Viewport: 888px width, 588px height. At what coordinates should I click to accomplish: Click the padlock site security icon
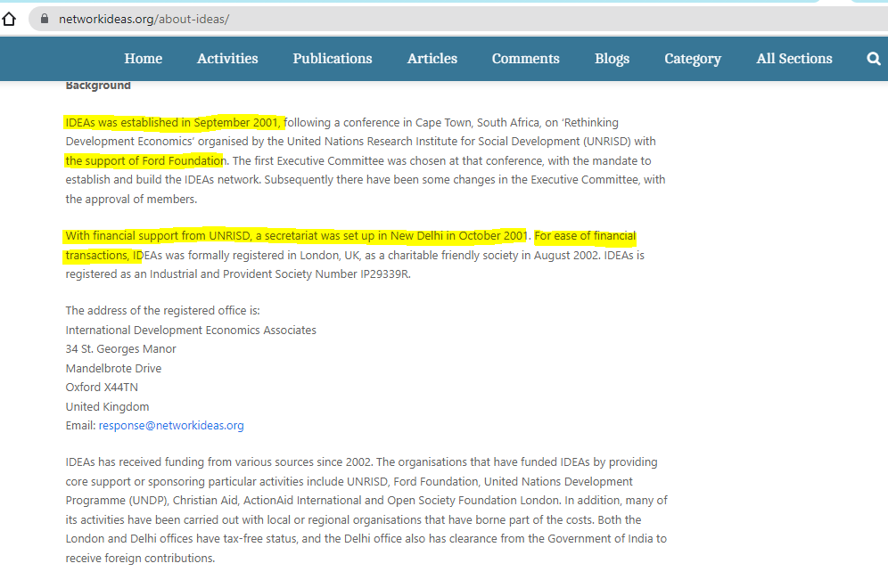click(x=45, y=19)
